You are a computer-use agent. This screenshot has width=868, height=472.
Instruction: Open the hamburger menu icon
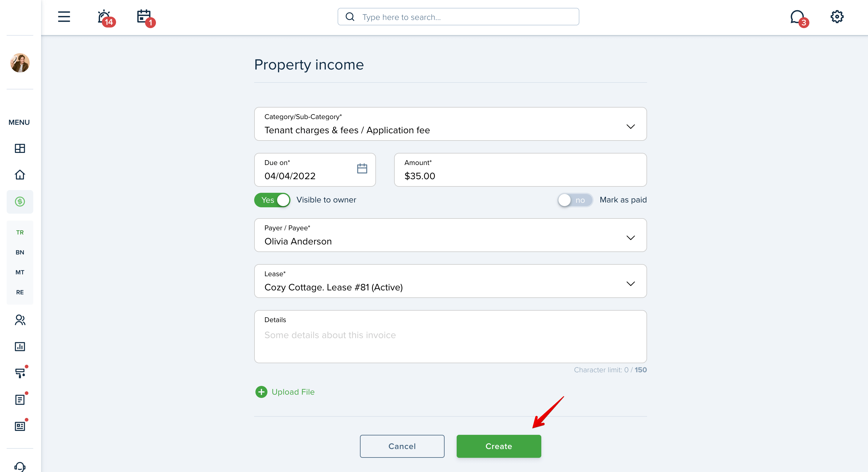(x=64, y=17)
